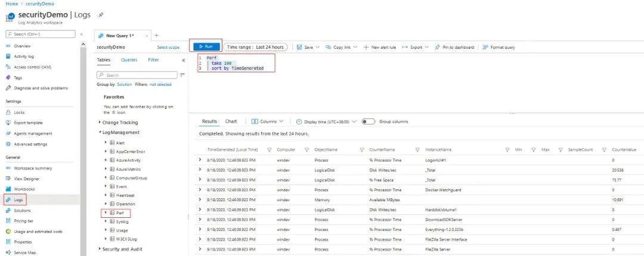Create a New alert rule
The width and height of the screenshot is (644, 256).
[x=380, y=48]
